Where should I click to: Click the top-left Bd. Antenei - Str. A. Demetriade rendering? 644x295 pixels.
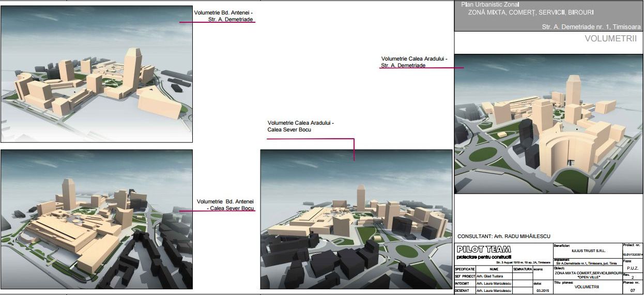(97, 74)
